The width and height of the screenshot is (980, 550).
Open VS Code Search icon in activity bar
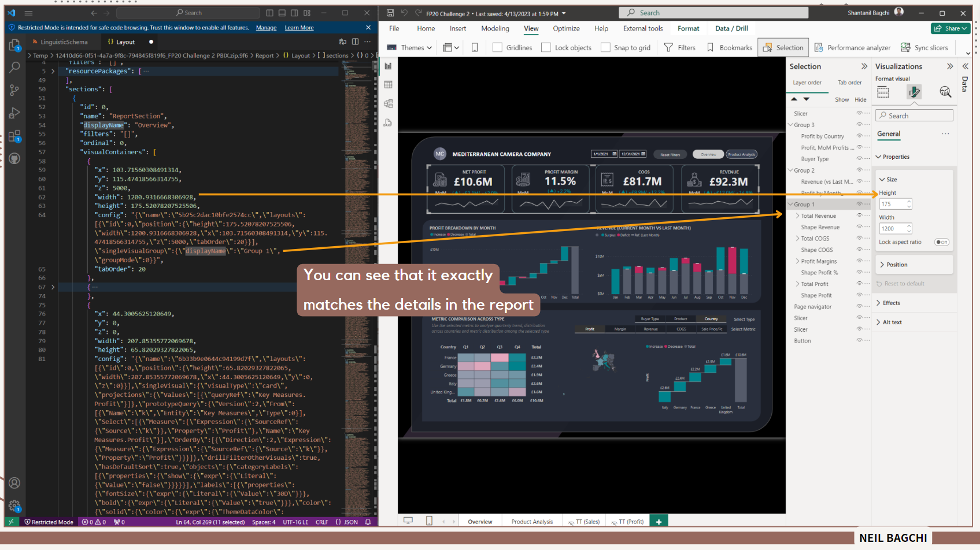pos(15,67)
